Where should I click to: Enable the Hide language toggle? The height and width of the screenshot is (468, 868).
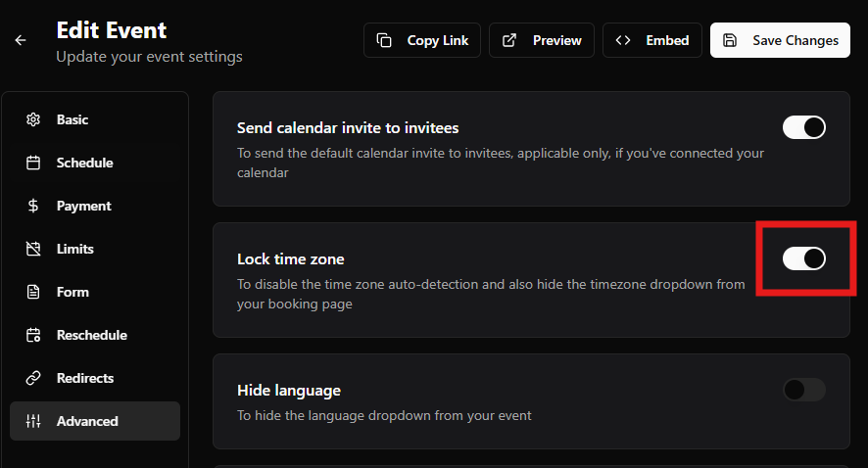click(803, 390)
